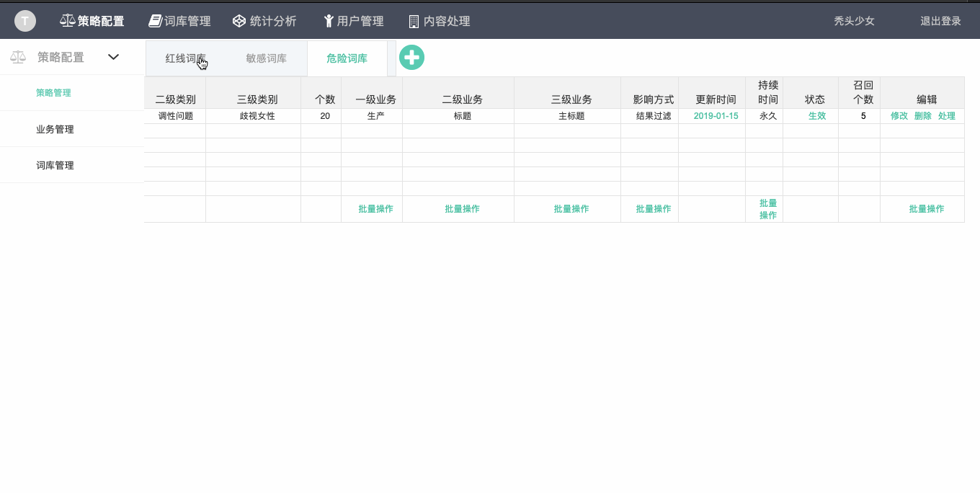The width and height of the screenshot is (980, 493).
Task: Click the round T avatar logo
Action: pos(25,21)
